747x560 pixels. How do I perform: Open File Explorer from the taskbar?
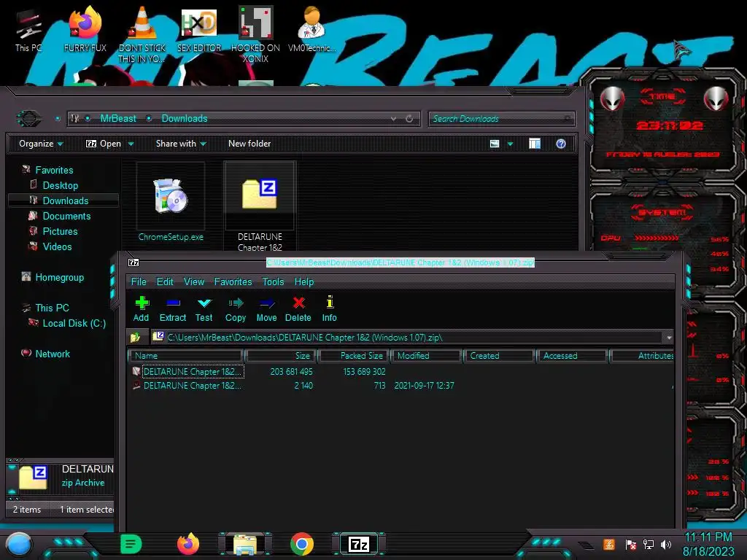[245, 544]
